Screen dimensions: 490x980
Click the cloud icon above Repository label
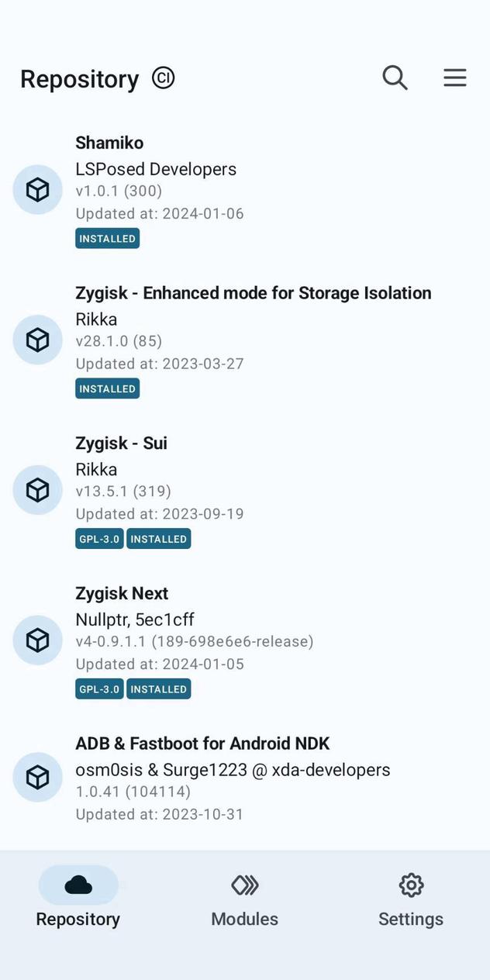pyautogui.click(x=78, y=885)
